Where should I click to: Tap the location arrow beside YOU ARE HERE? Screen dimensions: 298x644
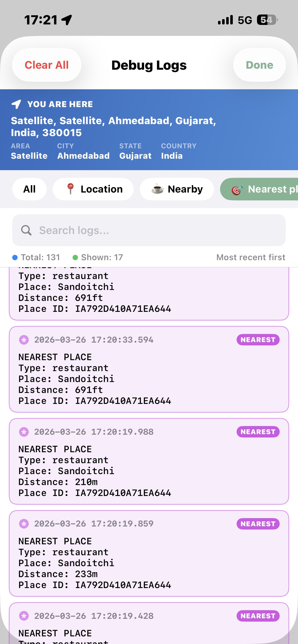pos(16,104)
